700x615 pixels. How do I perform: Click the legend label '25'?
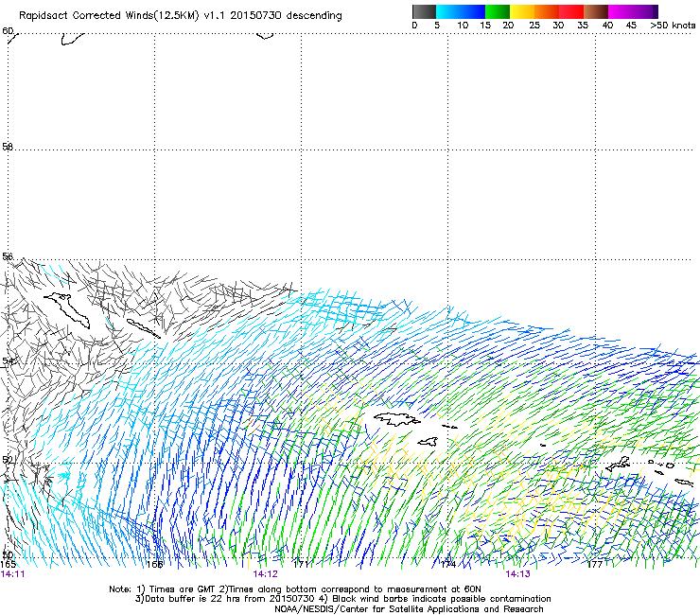click(x=534, y=26)
